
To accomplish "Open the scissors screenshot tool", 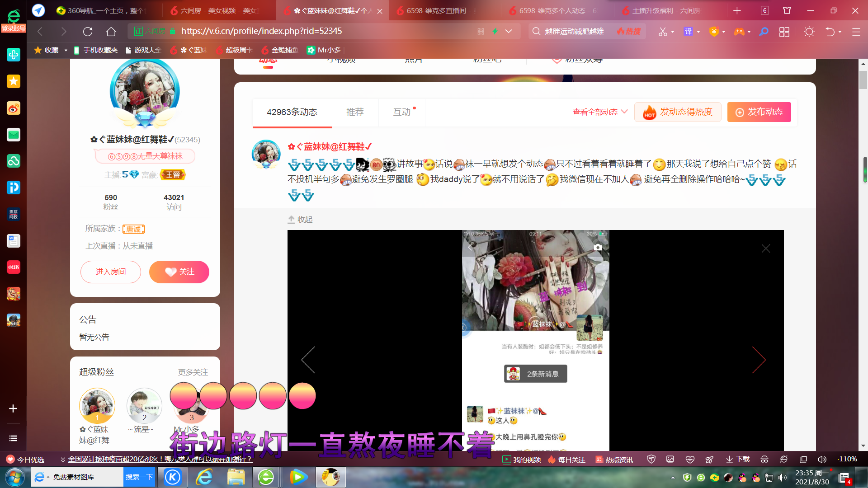I will click(x=663, y=32).
